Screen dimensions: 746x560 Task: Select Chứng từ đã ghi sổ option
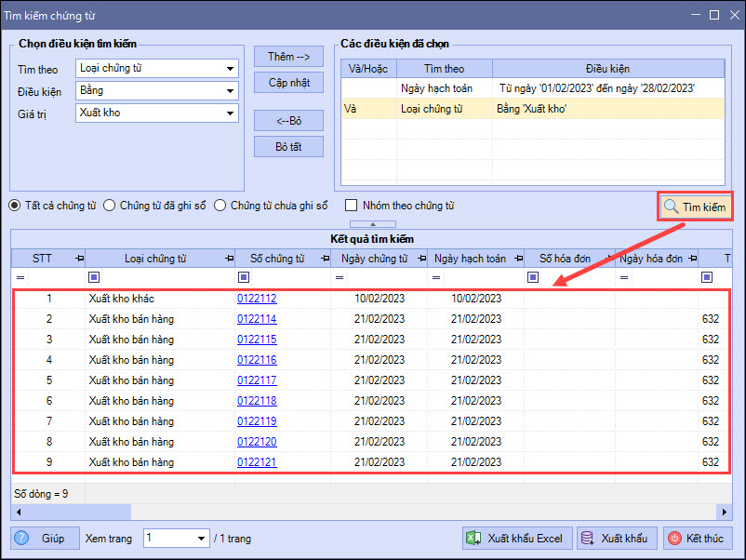pyautogui.click(x=110, y=206)
